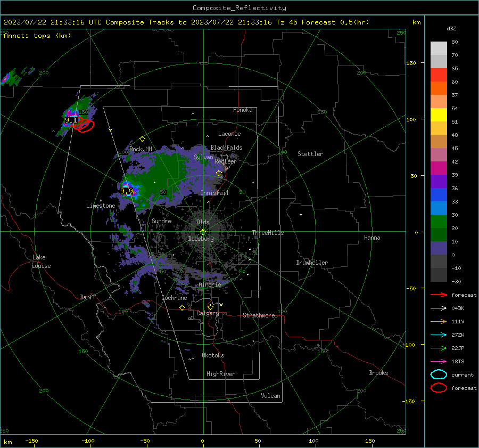479x448 pixels.
Task: Click the timestamp header starting 2023/07/22 21:33:16 UTC
Action: pyautogui.click(x=186, y=22)
